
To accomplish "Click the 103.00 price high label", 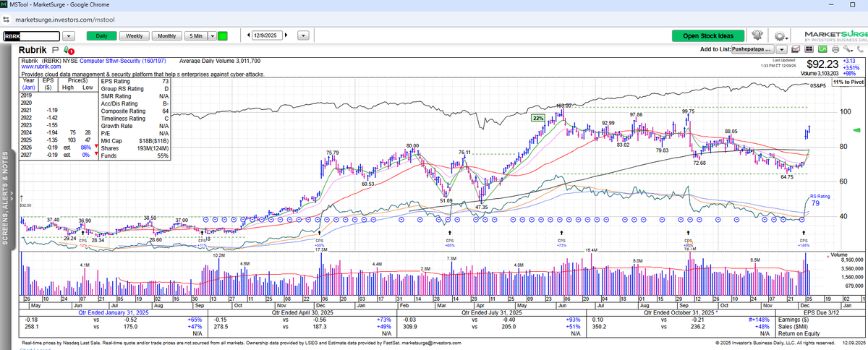I will pyautogui.click(x=563, y=106).
